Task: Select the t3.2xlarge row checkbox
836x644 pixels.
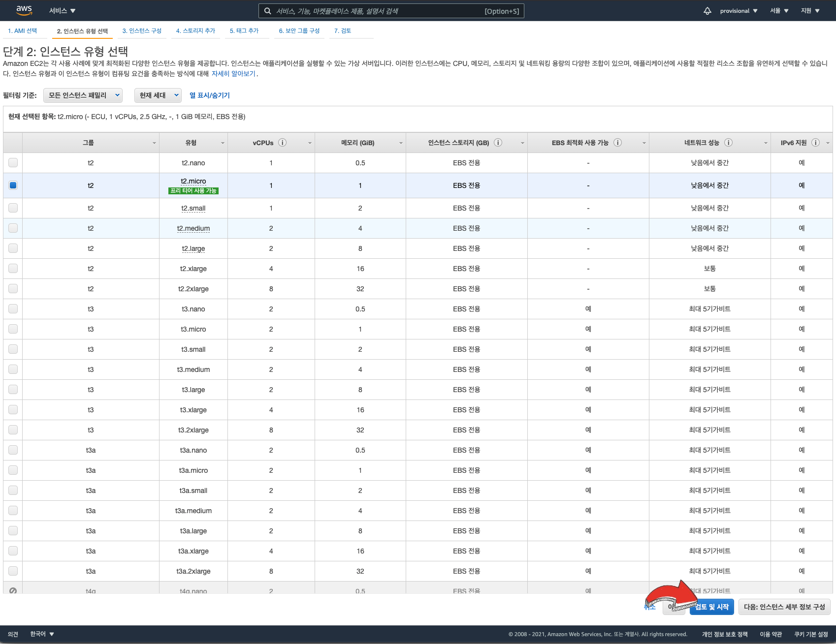Action: point(13,429)
